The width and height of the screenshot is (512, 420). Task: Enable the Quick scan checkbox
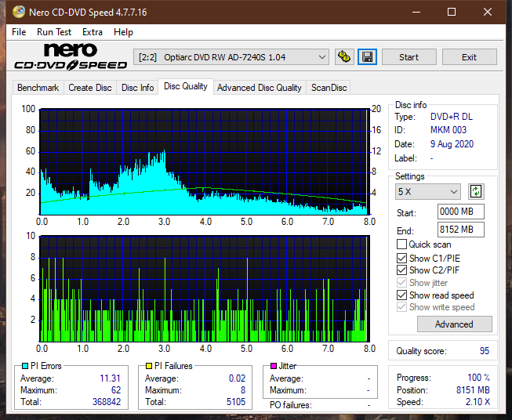click(401, 244)
